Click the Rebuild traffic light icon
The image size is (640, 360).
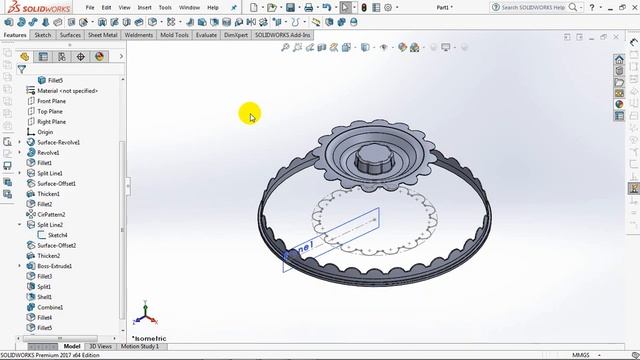[x=364, y=7]
